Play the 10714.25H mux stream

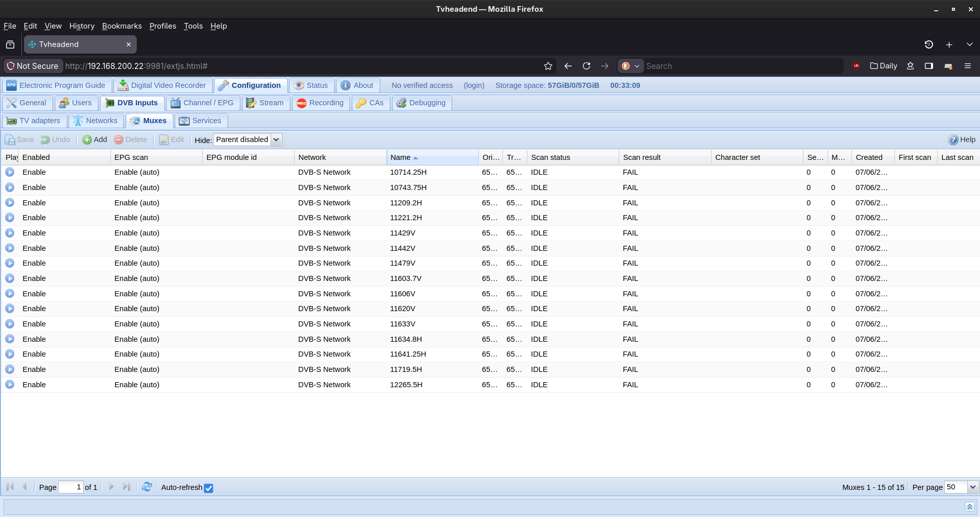10,172
